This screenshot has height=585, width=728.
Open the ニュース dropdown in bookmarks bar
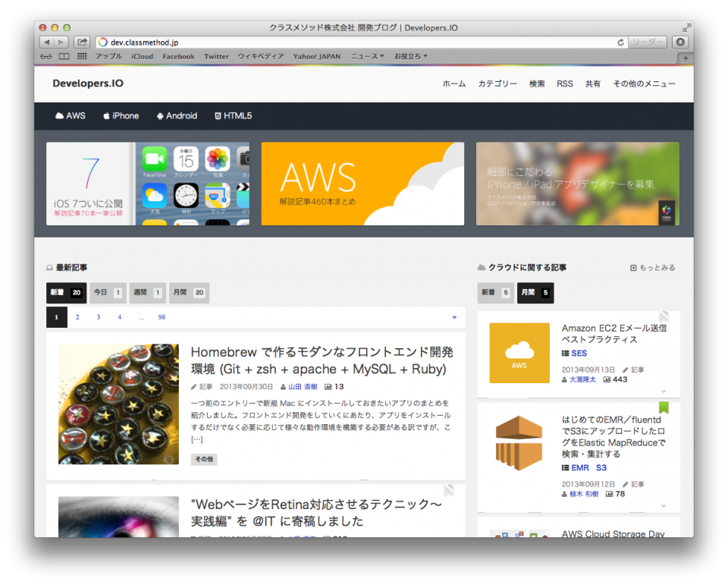pyautogui.click(x=364, y=55)
